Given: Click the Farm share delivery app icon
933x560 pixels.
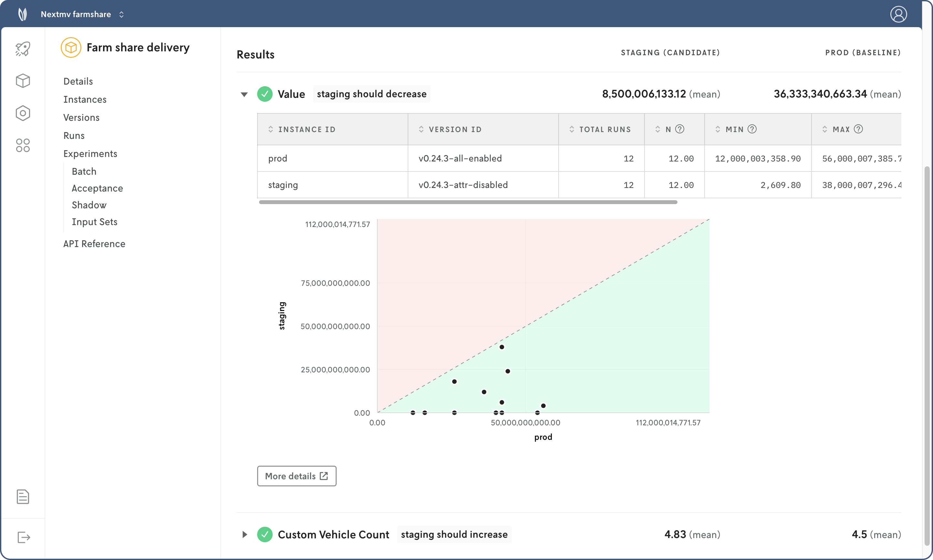Looking at the screenshot, I should [x=71, y=47].
